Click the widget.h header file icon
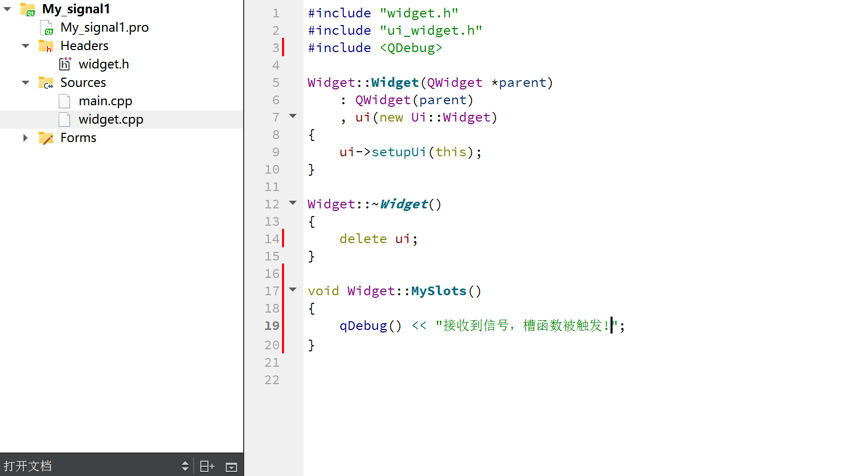 tap(65, 64)
